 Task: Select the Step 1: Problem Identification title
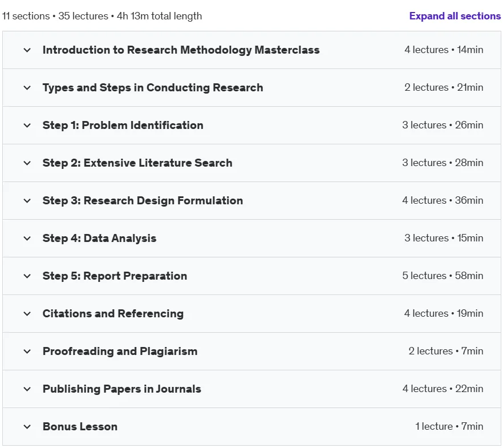point(123,125)
